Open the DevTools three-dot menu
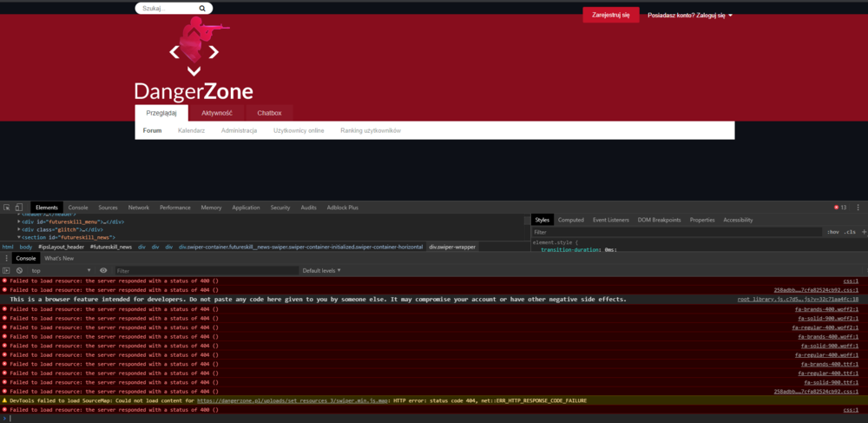 click(x=858, y=208)
